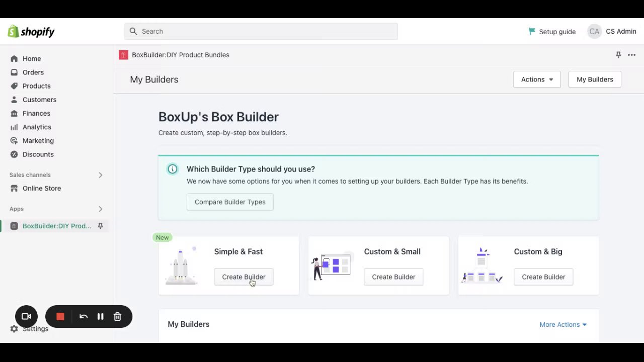
Task: Create a Custom & Big builder
Action: [543, 277]
